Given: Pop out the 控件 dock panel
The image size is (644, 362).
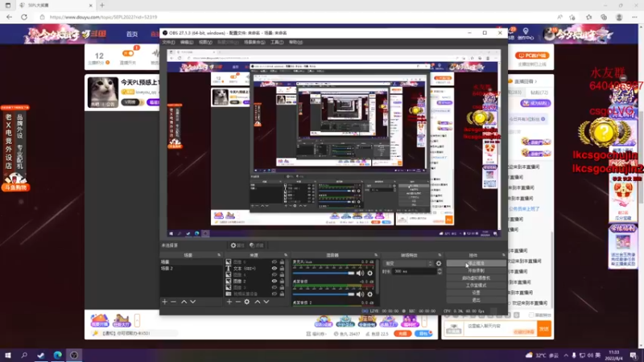Looking at the screenshot, I should click(504, 255).
